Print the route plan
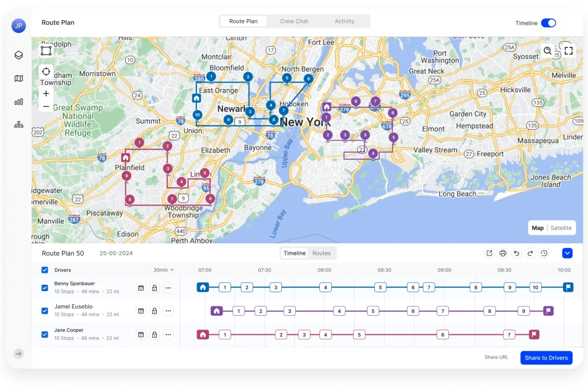Image resolution: width=588 pixels, height=391 pixels. (503, 253)
